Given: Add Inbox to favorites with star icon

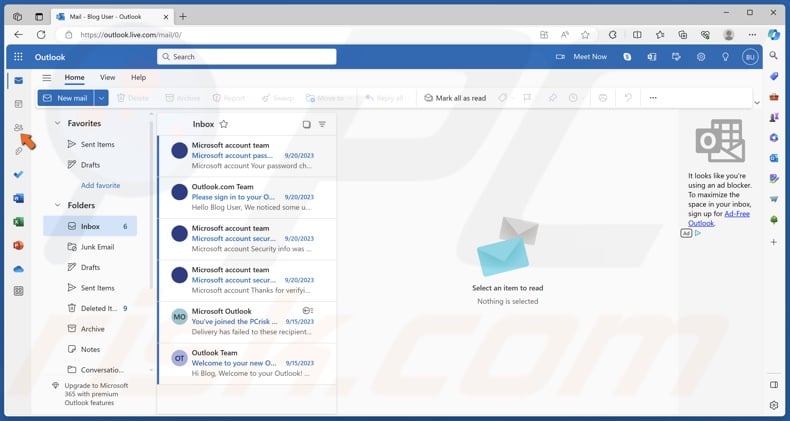Looking at the screenshot, I should pyautogui.click(x=224, y=124).
